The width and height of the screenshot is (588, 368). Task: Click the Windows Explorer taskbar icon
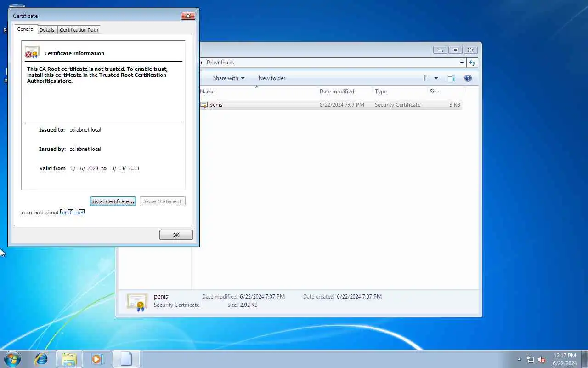[x=69, y=359]
